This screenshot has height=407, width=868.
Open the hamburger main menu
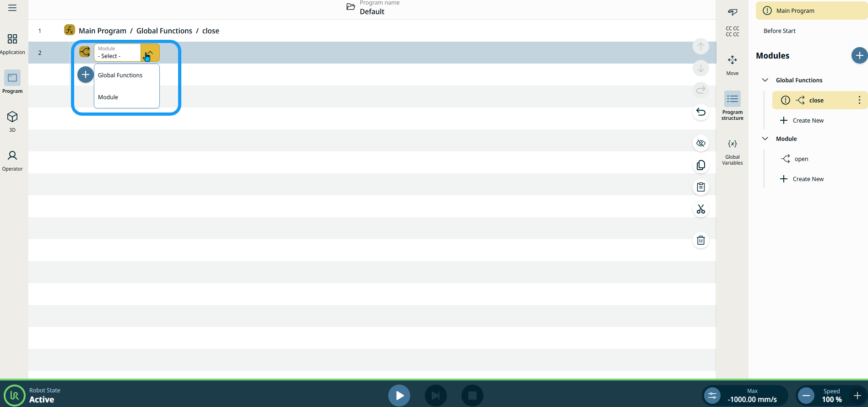(12, 8)
